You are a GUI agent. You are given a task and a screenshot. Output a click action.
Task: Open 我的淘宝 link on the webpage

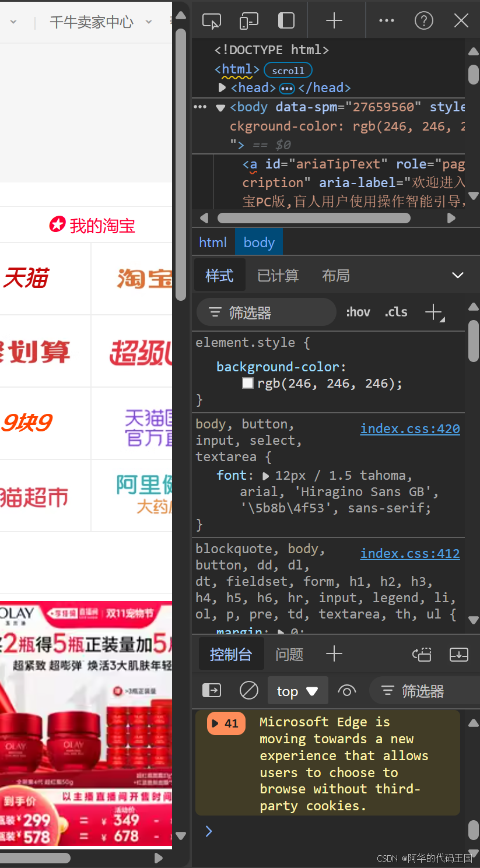pos(92,225)
